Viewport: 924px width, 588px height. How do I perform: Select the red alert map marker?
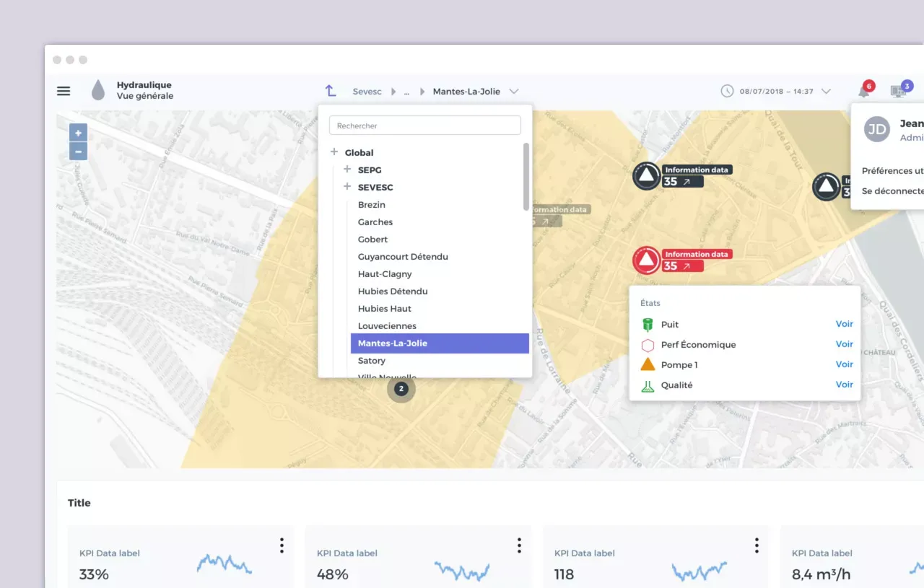coord(646,260)
